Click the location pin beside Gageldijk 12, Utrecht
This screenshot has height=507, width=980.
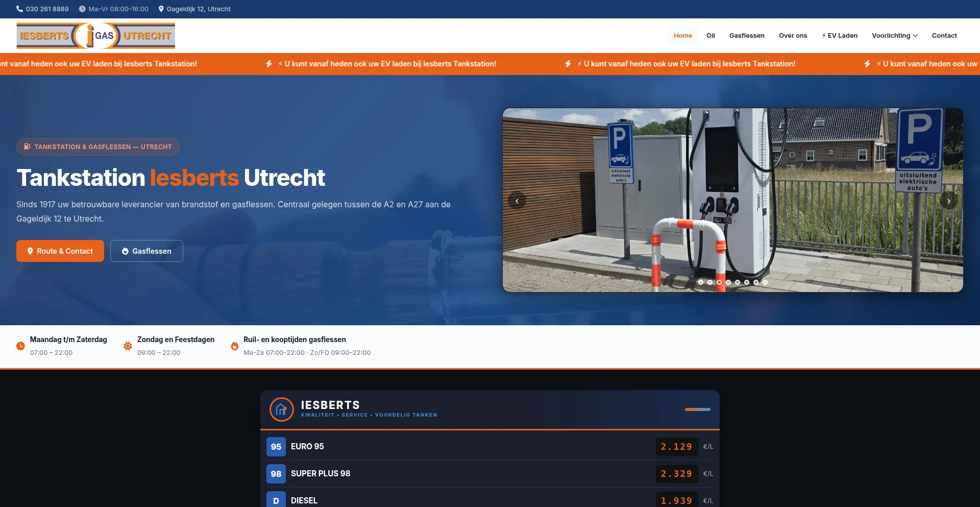click(x=161, y=9)
